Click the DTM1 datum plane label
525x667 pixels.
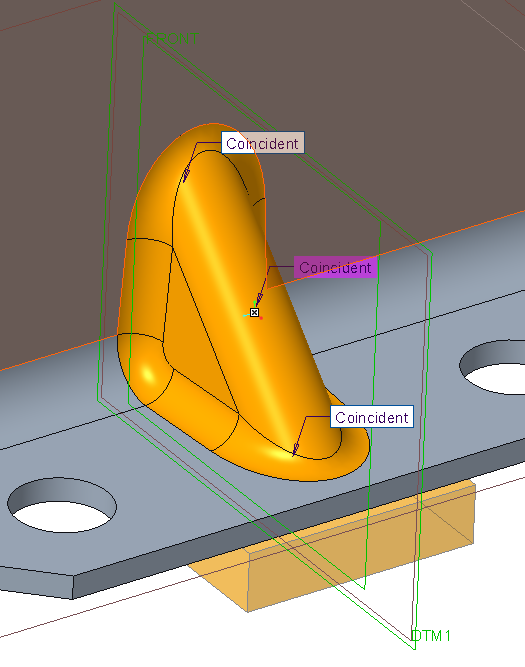click(x=431, y=636)
